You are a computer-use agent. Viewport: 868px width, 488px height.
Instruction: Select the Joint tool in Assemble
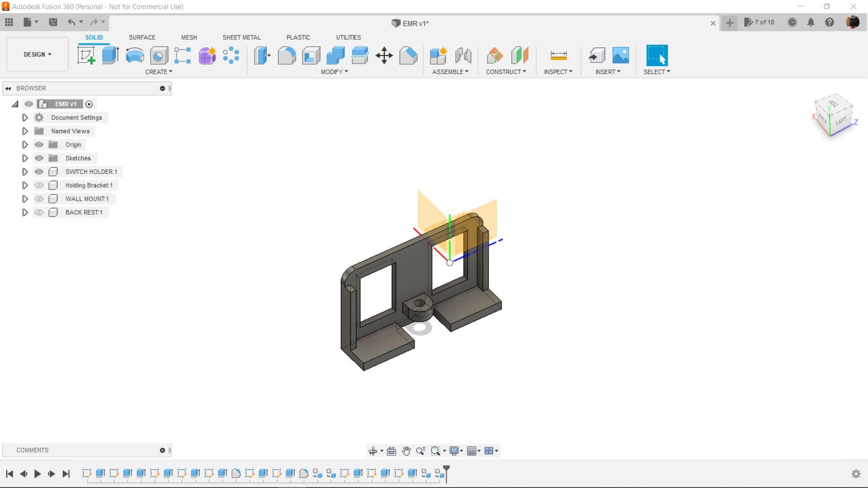[463, 56]
